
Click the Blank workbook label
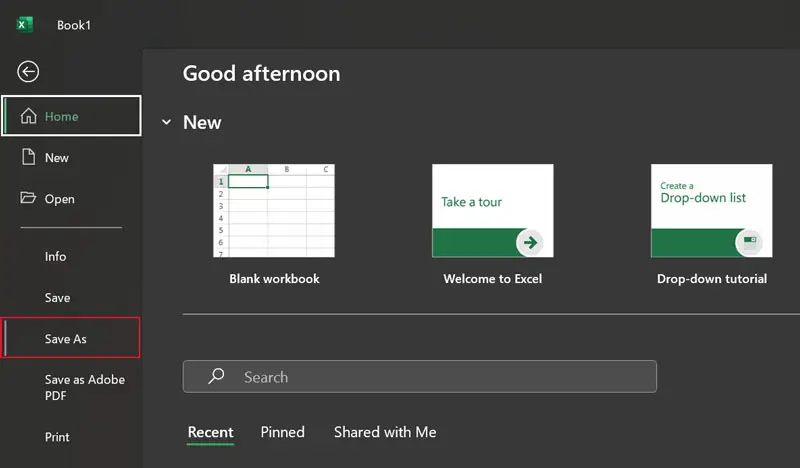pos(274,279)
